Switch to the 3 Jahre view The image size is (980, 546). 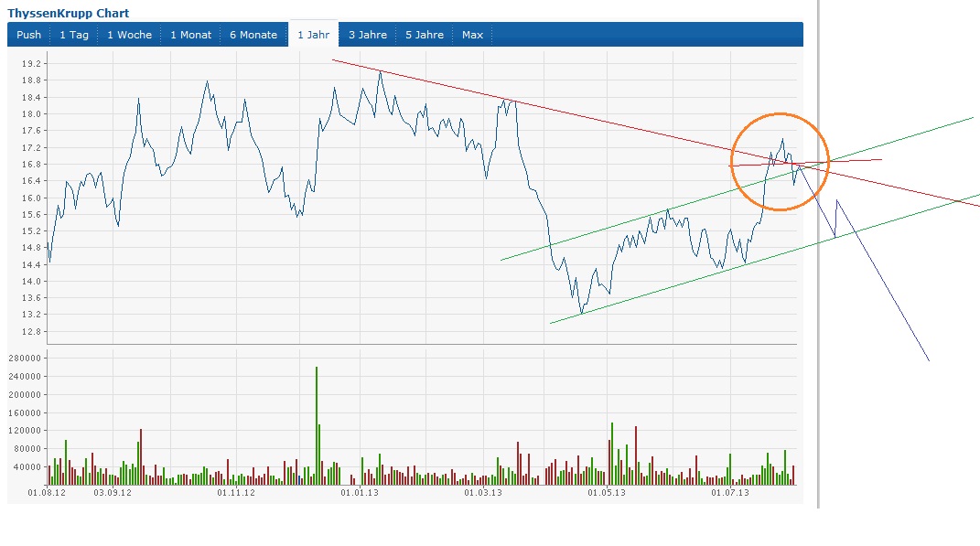368,35
